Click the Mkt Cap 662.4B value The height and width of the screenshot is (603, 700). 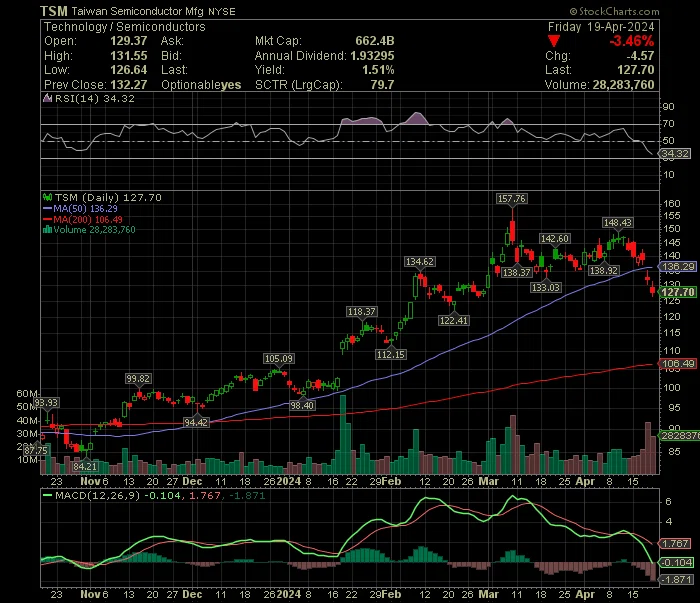tap(375, 41)
